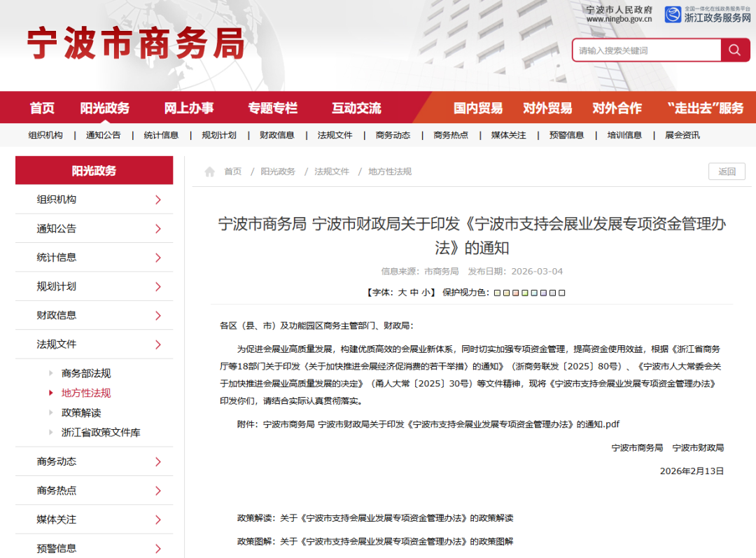Expand the sidebar 规划计划 chevron arrow
The width and height of the screenshot is (756, 558).
(158, 287)
